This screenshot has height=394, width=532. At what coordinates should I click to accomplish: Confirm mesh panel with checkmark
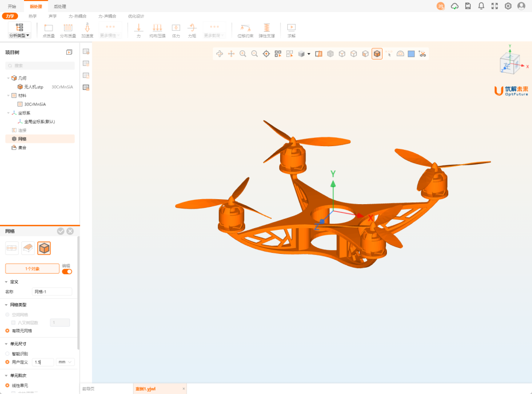(61, 231)
